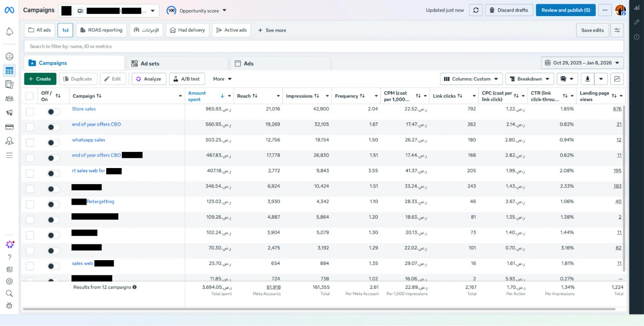
Task: Toggle the whatsapp sales campaign switch
Action: [x=53, y=142]
